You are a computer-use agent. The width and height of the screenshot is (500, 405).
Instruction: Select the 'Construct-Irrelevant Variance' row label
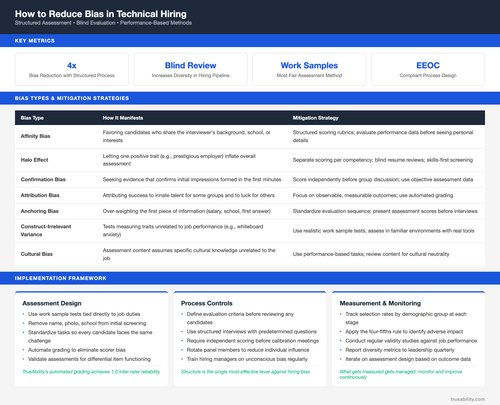coord(46,230)
